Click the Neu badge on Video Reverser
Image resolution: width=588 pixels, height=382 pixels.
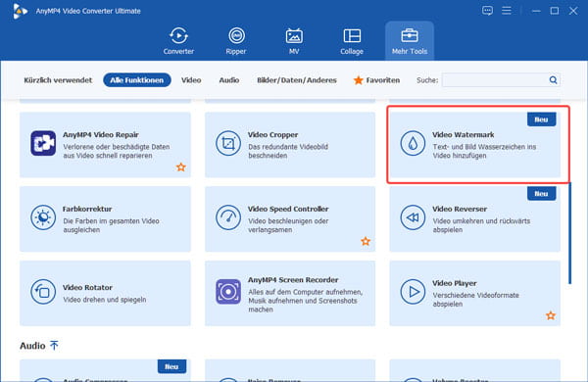click(x=541, y=194)
